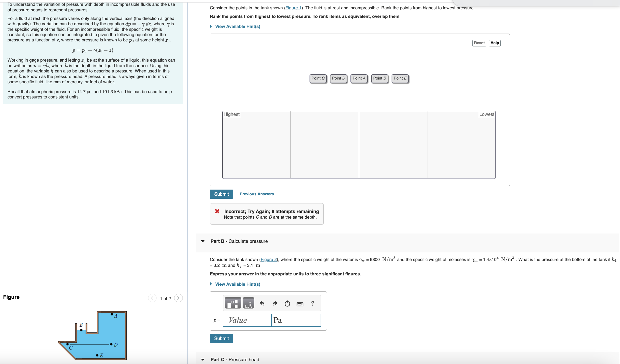The image size is (620, 364).
Task: Click the pressure Value input field
Action: click(x=247, y=320)
